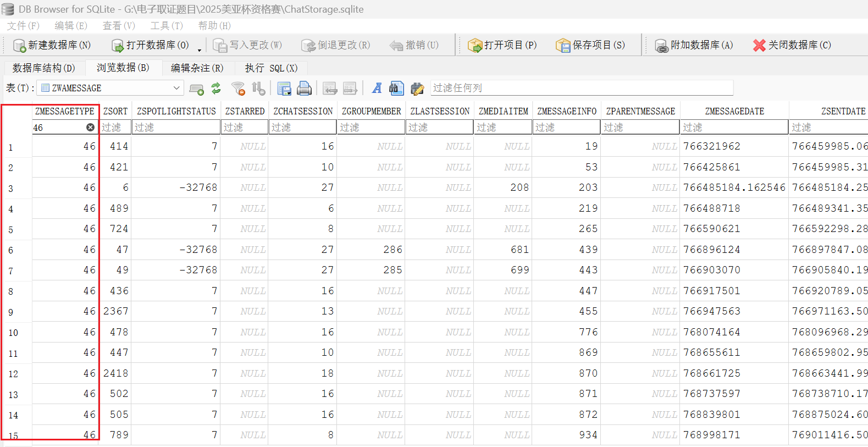Sort by the ZMESSAGEDATE column header
The width and height of the screenshot is (868, 447).
point(734,111)
